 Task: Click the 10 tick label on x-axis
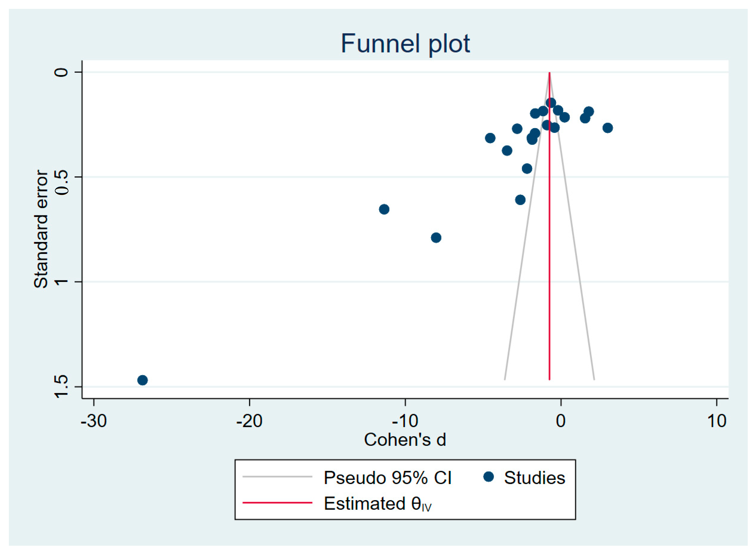pos(716,421)
